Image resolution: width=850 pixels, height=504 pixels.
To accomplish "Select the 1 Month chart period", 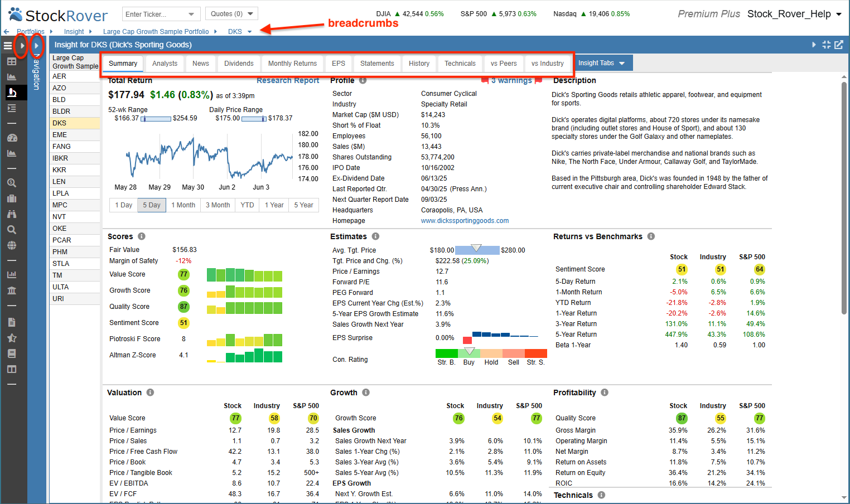I will click(183, 205).
